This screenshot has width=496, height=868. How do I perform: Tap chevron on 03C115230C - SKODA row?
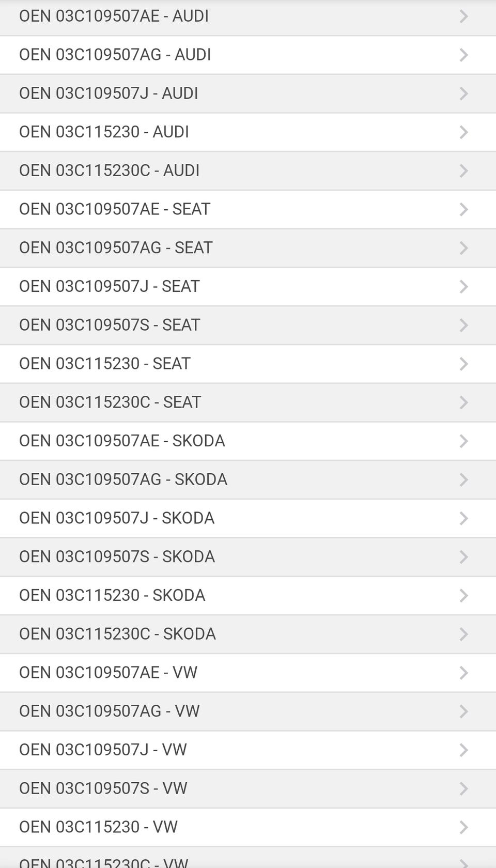point(463,634)
